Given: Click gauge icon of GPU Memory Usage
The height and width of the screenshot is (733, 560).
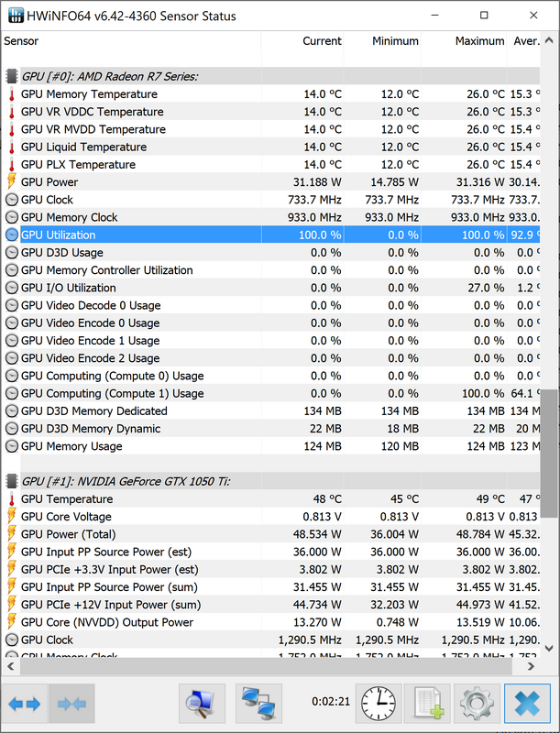Looking at the screenshot, I should click(12, 446).
